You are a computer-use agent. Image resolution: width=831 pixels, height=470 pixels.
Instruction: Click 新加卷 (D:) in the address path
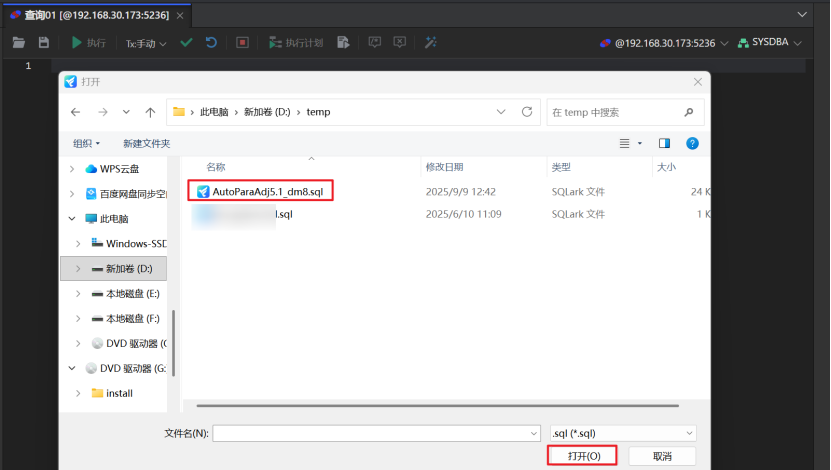[267, 112]
